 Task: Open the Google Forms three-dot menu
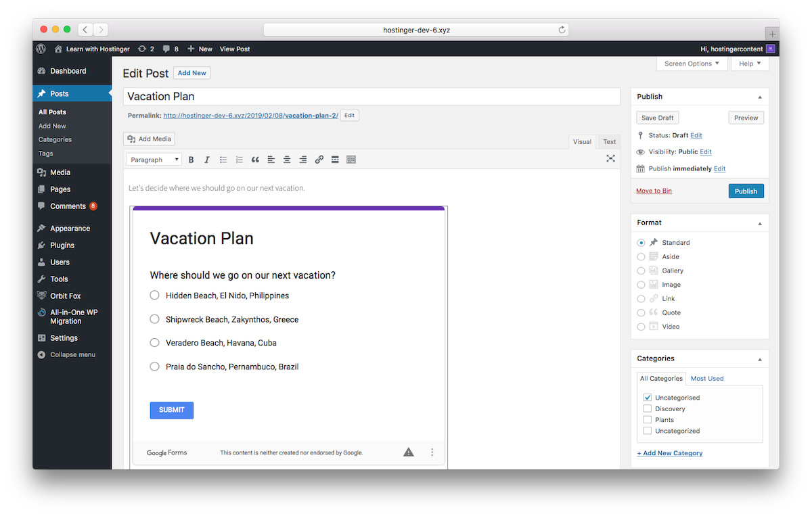click(x=432, y=452)
